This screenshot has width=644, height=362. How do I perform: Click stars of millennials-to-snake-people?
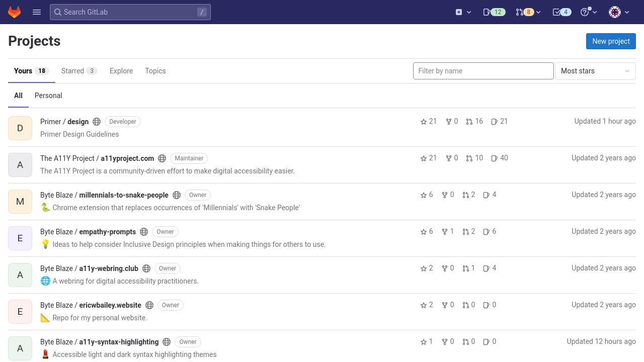[x=427, y=195]
